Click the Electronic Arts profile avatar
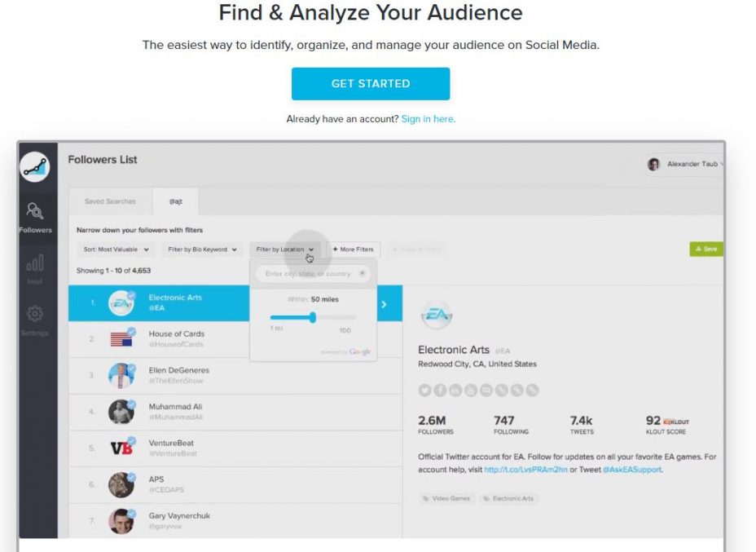This screenshot has width=756, height=552. (x=437, y=315)
